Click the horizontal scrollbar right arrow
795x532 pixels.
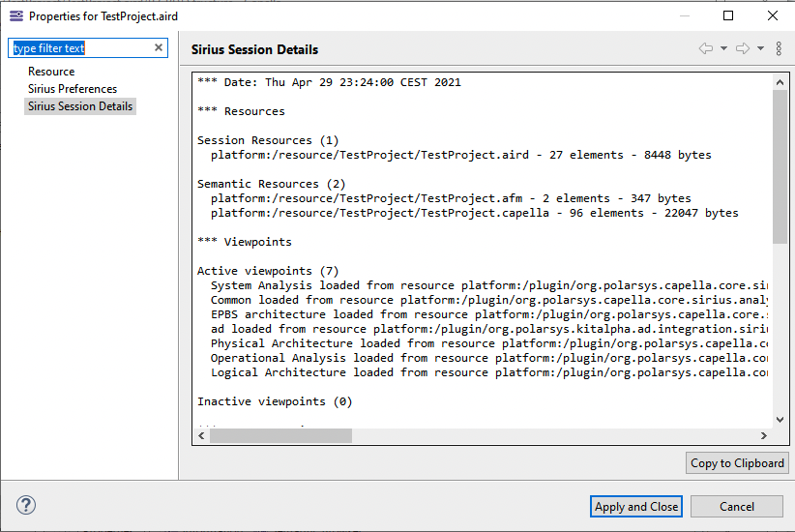tap(764, 436)
